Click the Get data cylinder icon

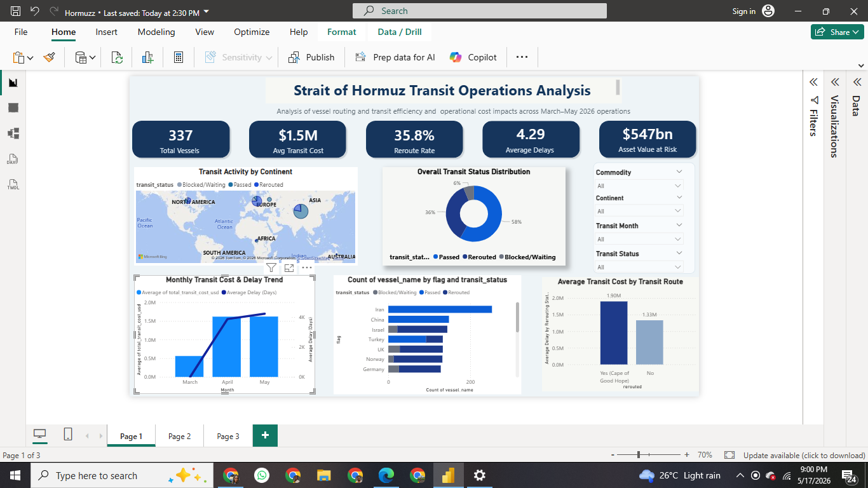click(81, 57)
